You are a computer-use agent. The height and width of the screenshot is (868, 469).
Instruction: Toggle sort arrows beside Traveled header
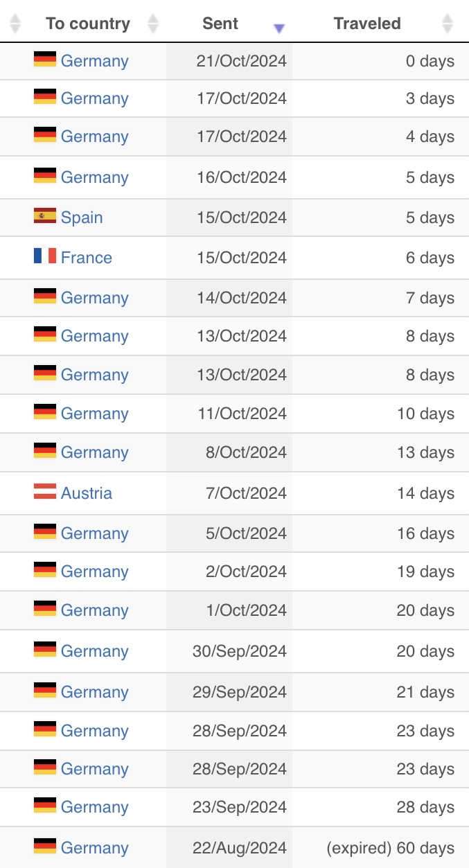click(448, 24)
